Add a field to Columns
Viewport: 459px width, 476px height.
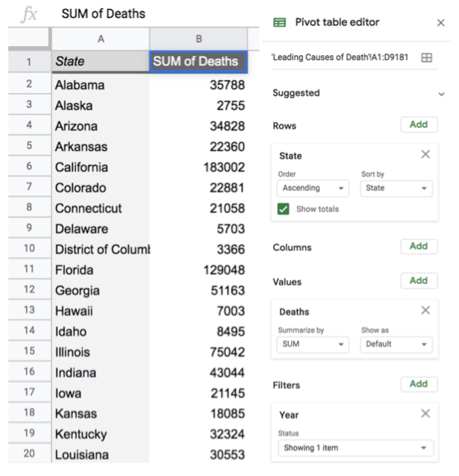[419, 246]
